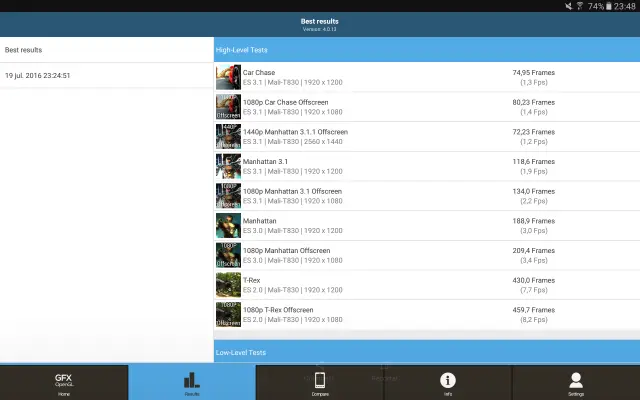Screen dimensions: 640x400
Task: Open the Best results list header
Action: (106, 49)
